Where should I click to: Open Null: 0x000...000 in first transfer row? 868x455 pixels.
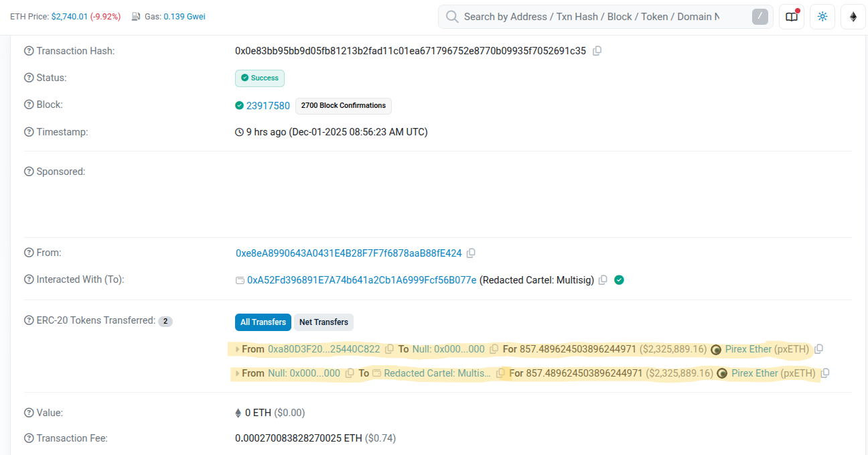pos(449,349)
